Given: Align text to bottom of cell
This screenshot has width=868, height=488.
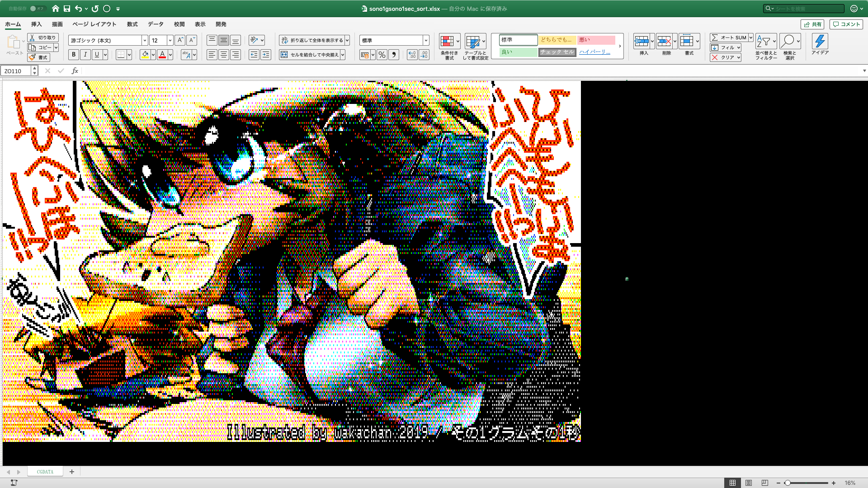Looking at the screenshot, I should pyautogui.click(x=235, y=40).
